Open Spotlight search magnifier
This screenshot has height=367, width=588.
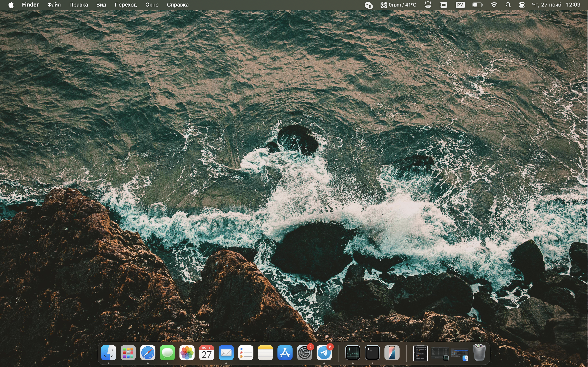coord(508,5)
